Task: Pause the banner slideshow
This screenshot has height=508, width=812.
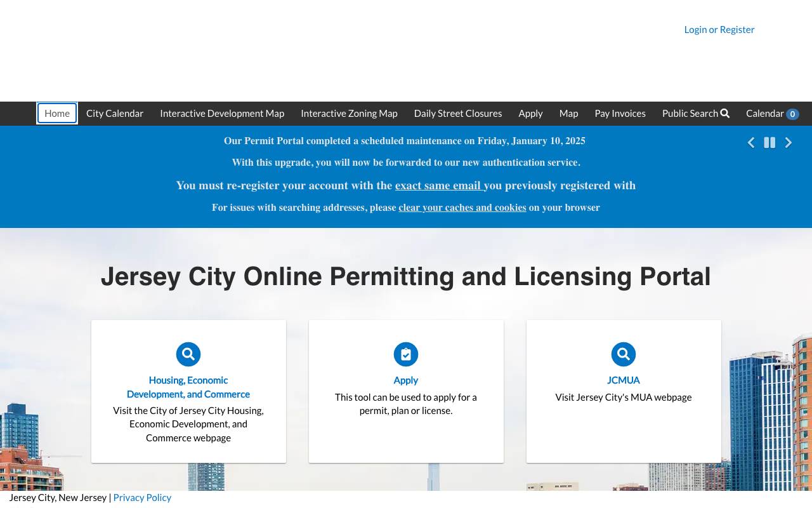Action: pyautogui.click(x=769, y=143)
